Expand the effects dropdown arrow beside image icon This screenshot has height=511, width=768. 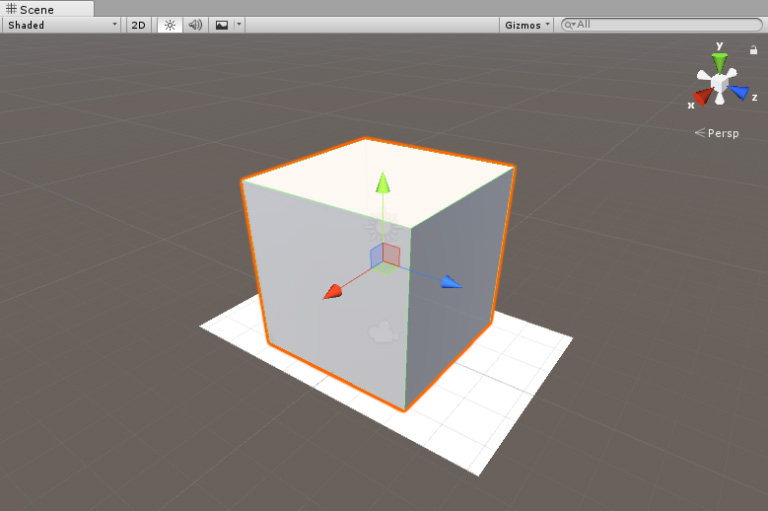pyautogui.click(x=239, y=25)
